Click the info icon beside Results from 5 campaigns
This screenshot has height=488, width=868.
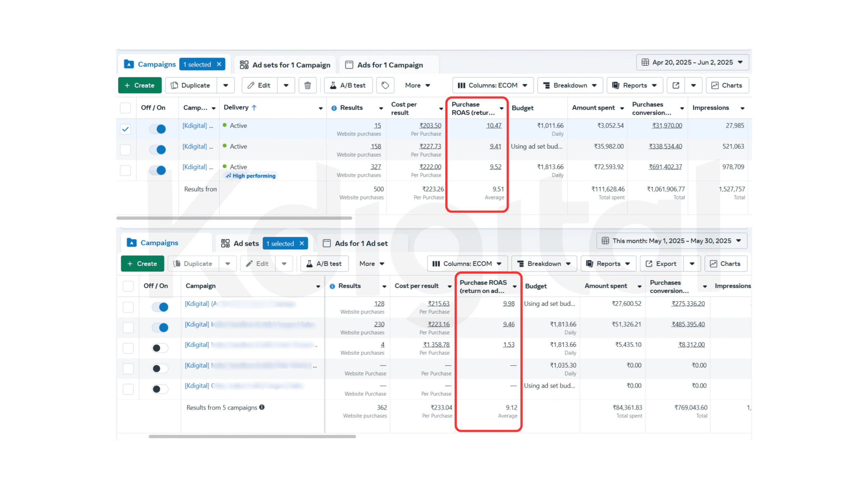262,407
